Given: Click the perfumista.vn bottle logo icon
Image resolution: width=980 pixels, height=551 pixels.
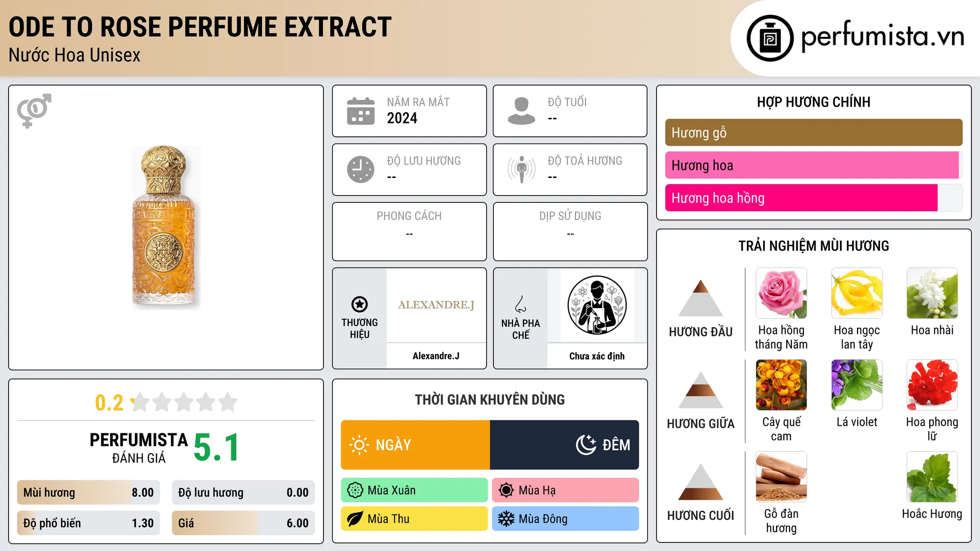Looking at the screenshot, I should click(770, 38).
